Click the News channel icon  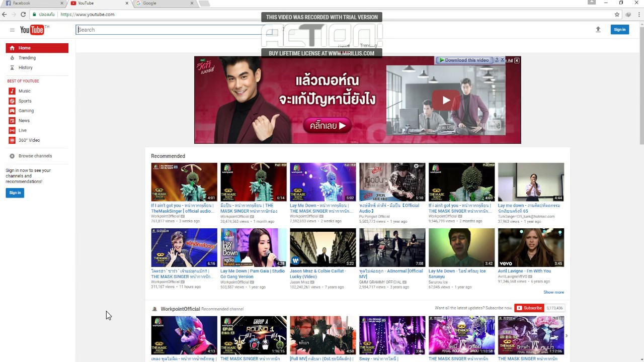click(x=12, y=121)
